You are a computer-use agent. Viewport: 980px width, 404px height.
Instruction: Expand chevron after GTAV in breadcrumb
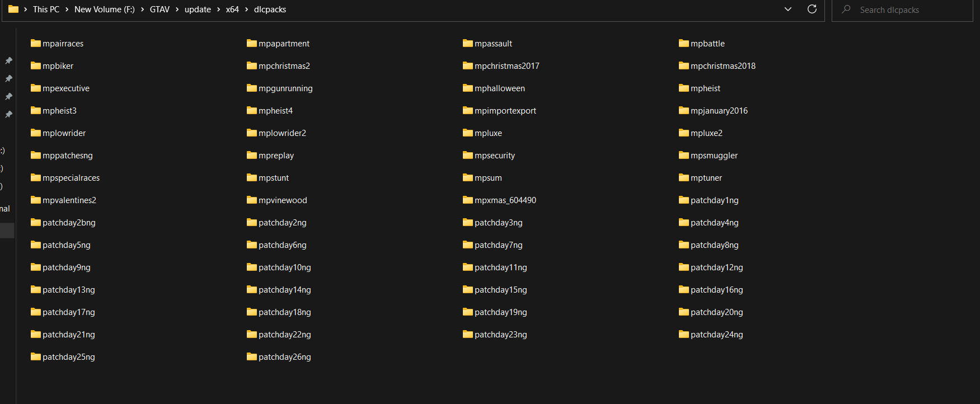click(x=177, y=10)
